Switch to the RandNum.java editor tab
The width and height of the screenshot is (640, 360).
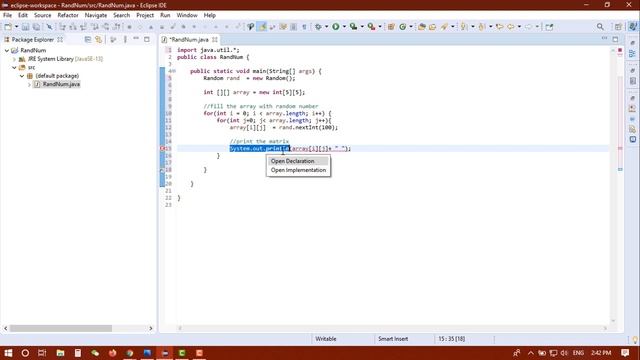click(189, 39)
